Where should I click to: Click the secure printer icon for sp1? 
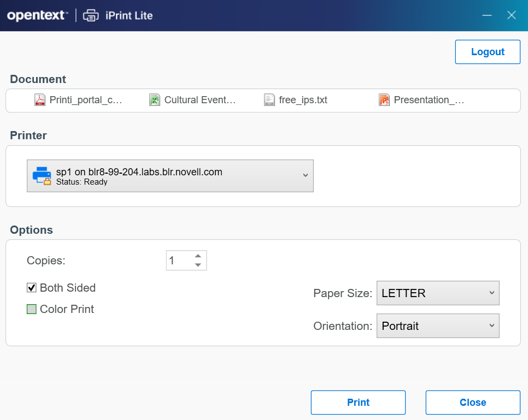point(42,176)
